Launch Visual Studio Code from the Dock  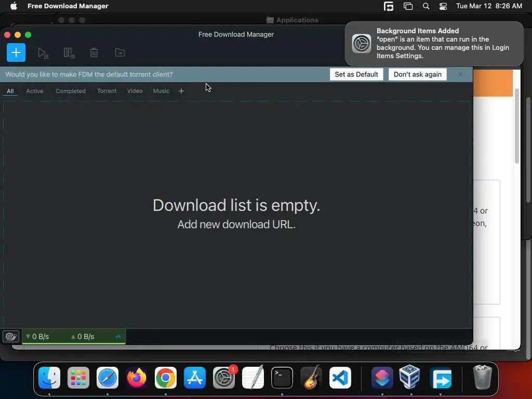340,378
